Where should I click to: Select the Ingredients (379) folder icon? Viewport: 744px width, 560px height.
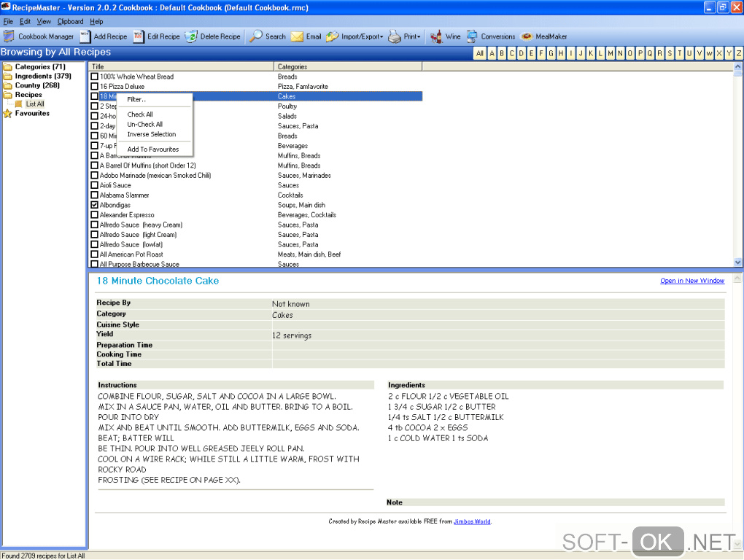click(x=7, y=77)
